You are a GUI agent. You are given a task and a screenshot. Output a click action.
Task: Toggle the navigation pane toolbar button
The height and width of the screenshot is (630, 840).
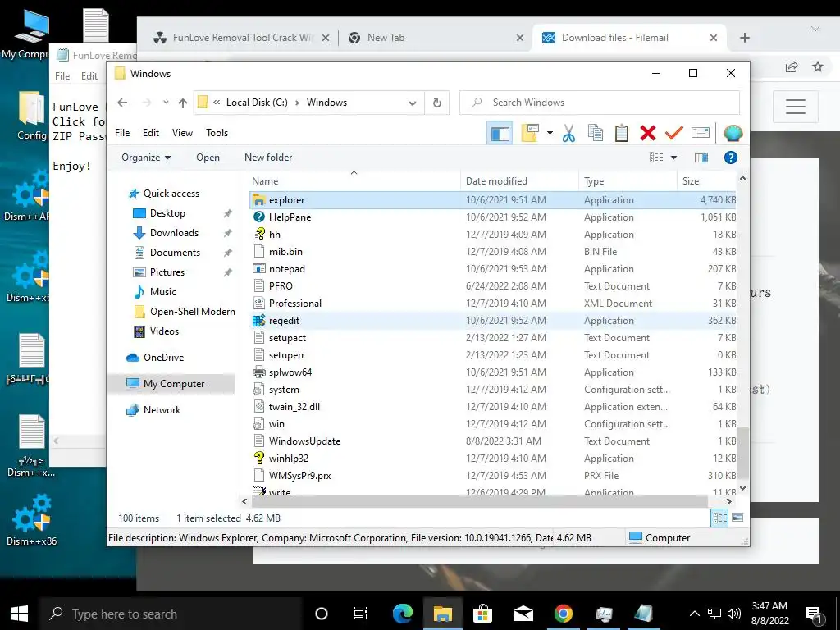click(500, 134)
